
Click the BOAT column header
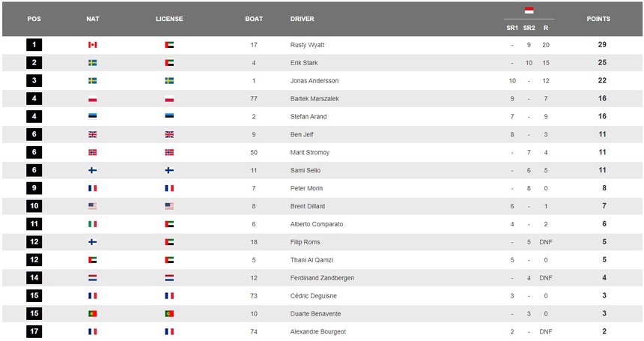point(254,19)
